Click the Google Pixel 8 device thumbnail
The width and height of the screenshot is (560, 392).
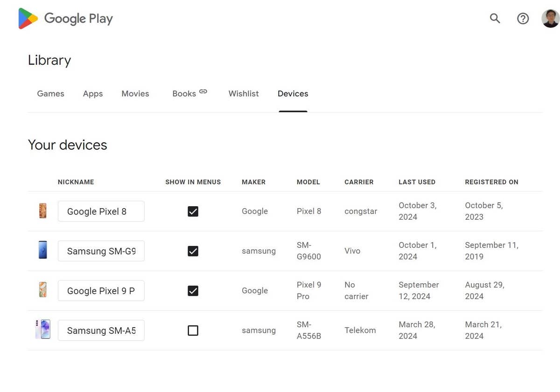tap(42, 211)
